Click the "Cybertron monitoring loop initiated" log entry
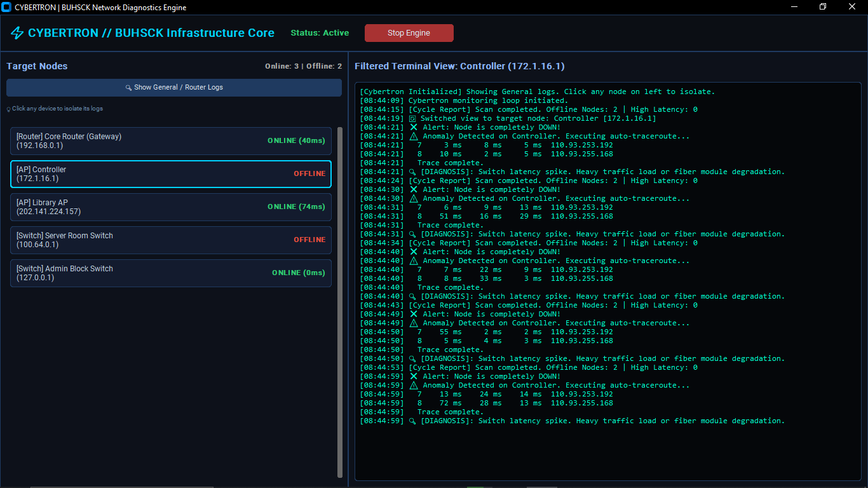Viewport: 868px width, 488px height. 464,100
